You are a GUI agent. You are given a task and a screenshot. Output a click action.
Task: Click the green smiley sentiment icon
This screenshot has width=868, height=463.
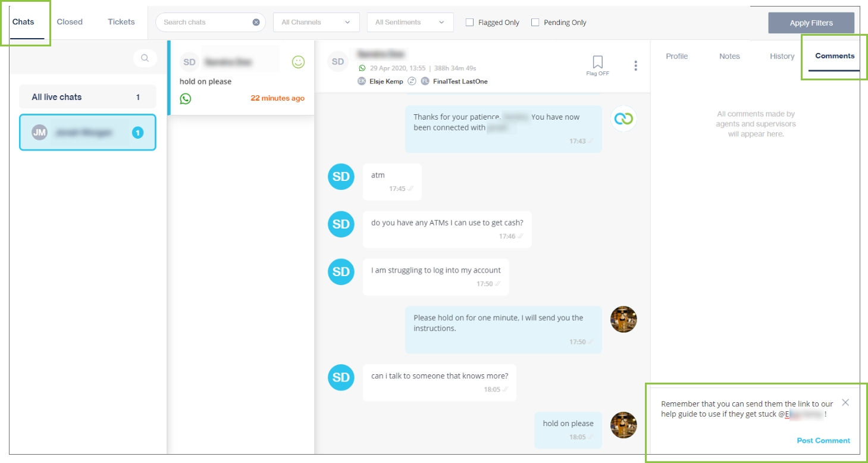tap(298, 62)
